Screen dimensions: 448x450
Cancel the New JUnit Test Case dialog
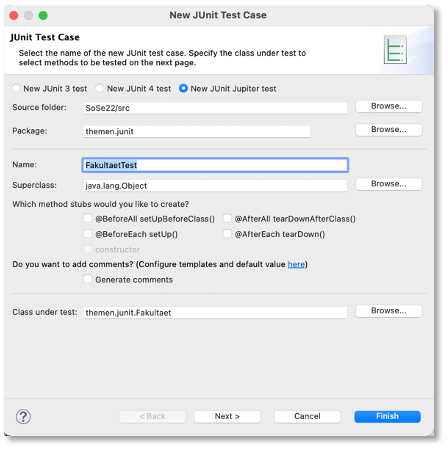307,416
